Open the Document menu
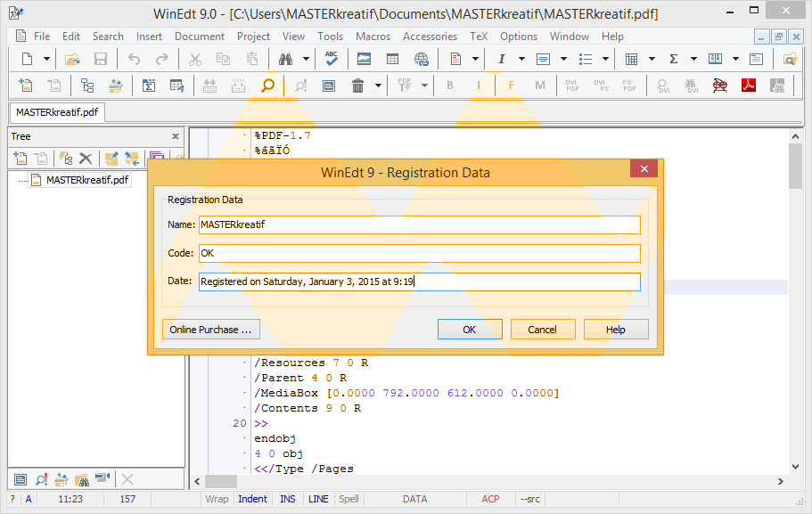Viewport: 812px width, 514px height. tap(200, 37)
